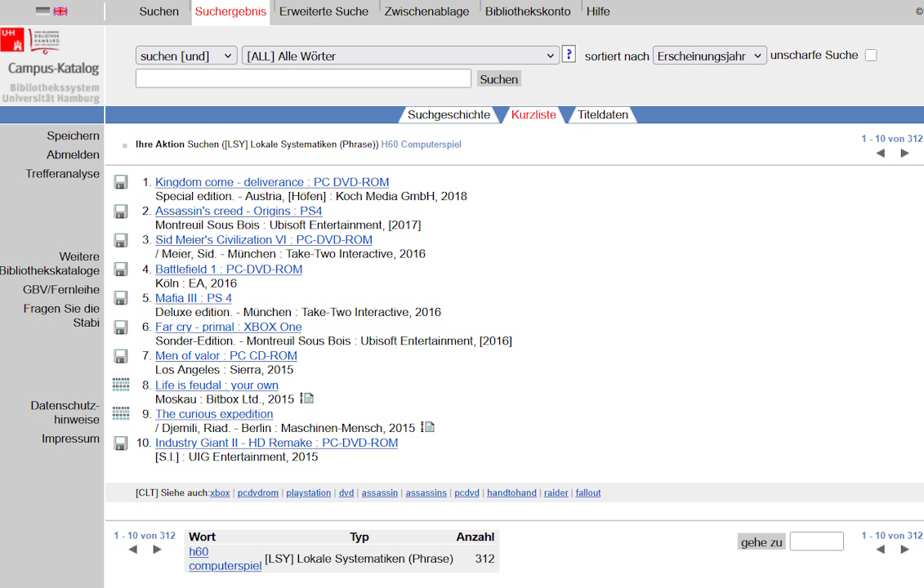
Task: Open the GBV/Fernleihe link
Action: click(61, 290)
